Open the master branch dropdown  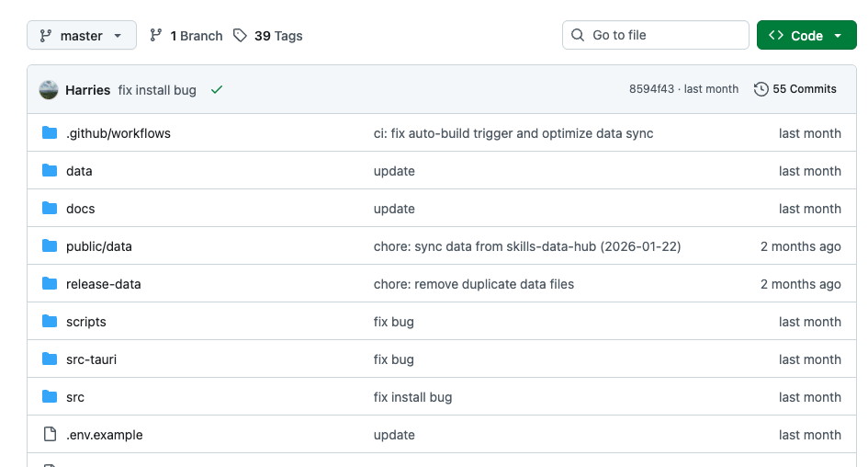[x=82, y=36]
